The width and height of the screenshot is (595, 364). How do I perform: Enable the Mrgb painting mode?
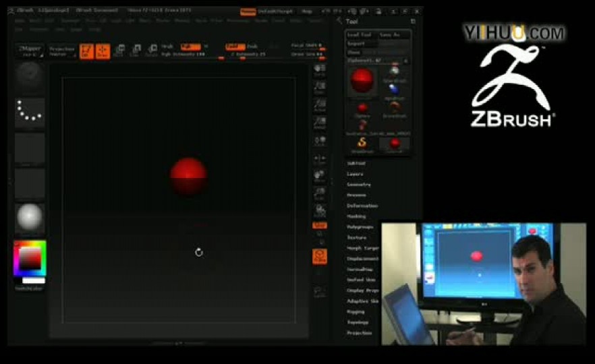[x=167, y=47]
